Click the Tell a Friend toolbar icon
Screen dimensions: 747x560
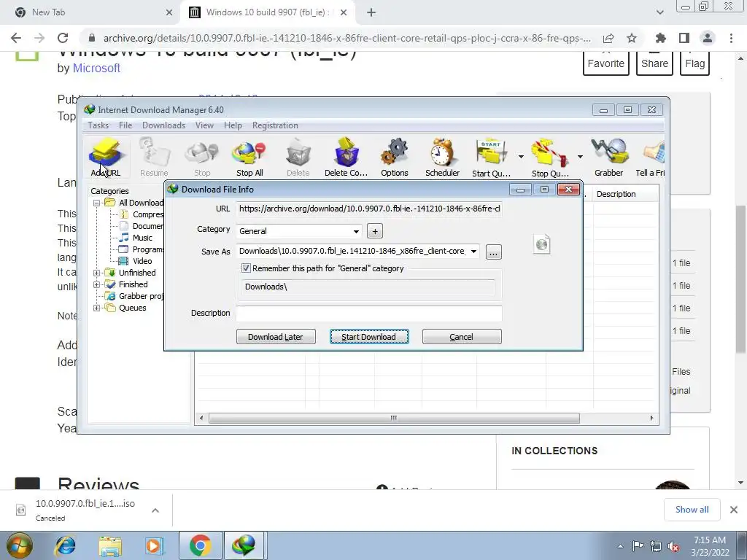coord(651,157)
